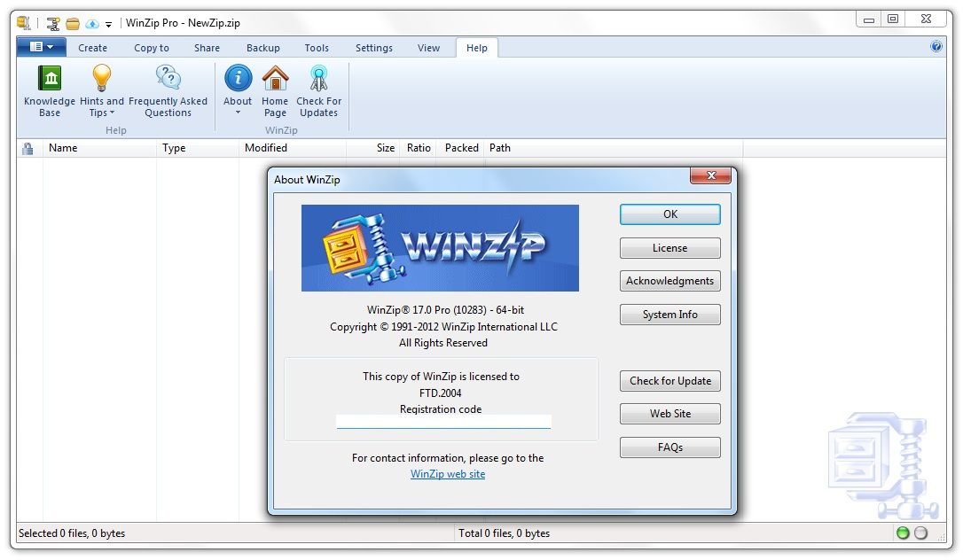Open the License information
This screenshot has width=963, height=560.
coord(670,248)
